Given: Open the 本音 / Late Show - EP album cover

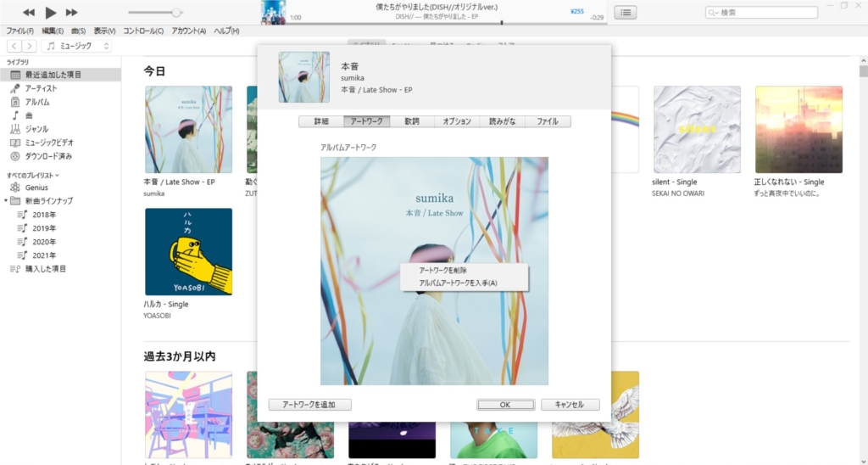Looking at the screenshot, I should point(189,129).
